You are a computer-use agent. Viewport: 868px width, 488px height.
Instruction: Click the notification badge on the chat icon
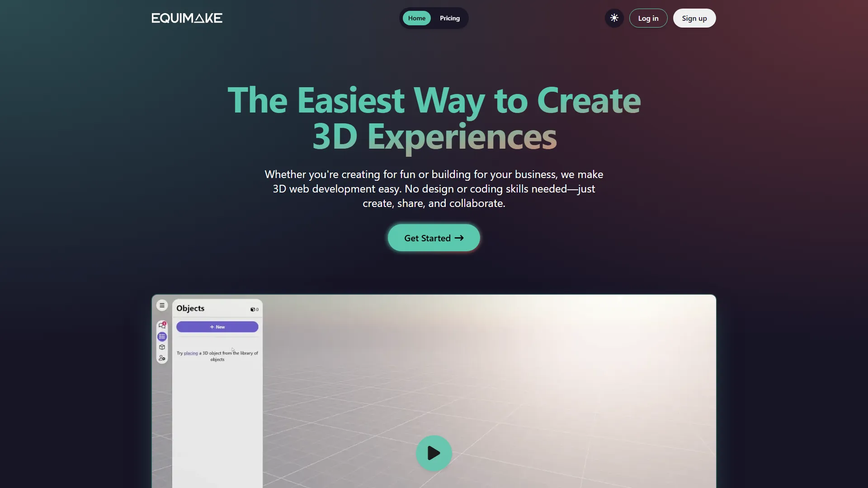pyautogui.click(x=165, y=323)
